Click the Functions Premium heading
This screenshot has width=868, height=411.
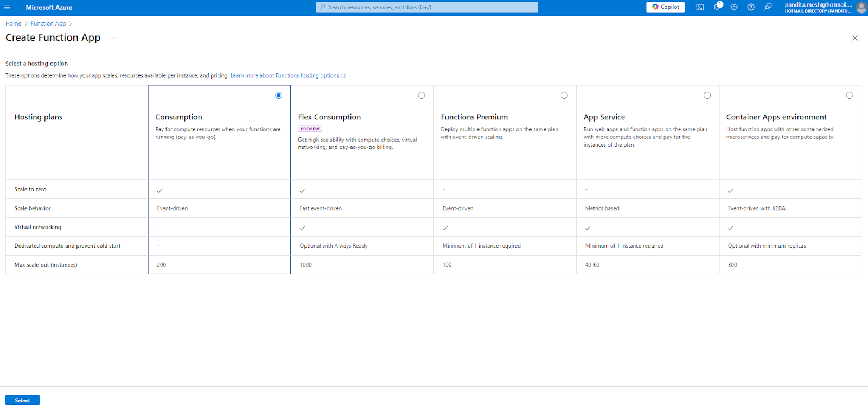click(474, 117)
